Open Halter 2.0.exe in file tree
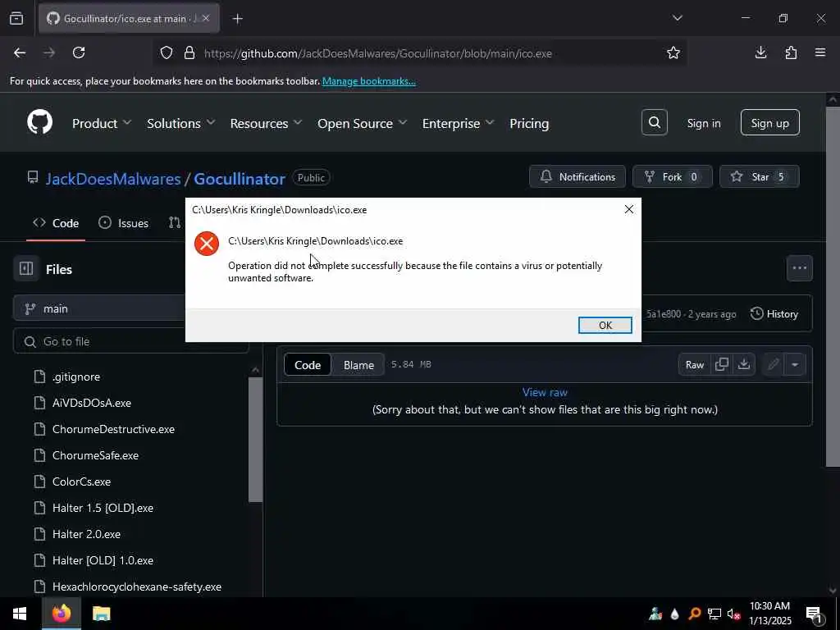Image resolution: width=840 pixels, height=630 pixels. 86,534
